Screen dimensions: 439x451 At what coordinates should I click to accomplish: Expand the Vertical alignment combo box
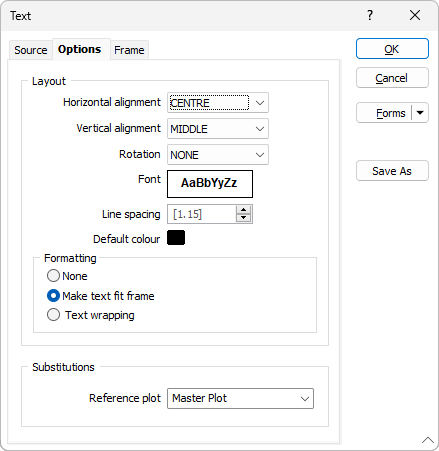(218, 129)
